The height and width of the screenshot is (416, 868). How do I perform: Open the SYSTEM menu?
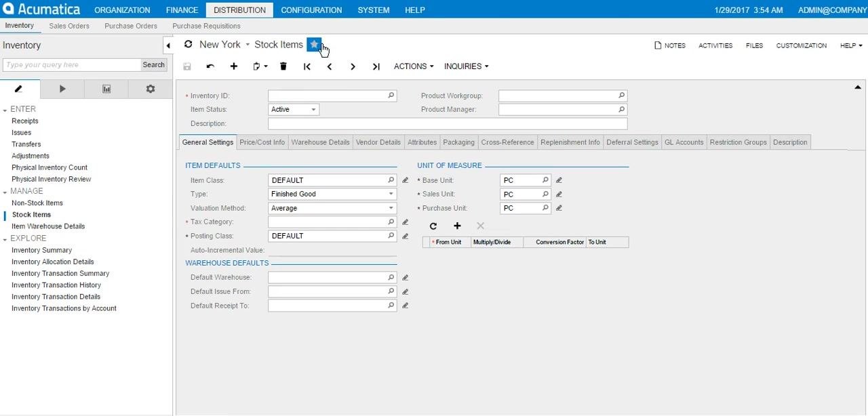374,10
